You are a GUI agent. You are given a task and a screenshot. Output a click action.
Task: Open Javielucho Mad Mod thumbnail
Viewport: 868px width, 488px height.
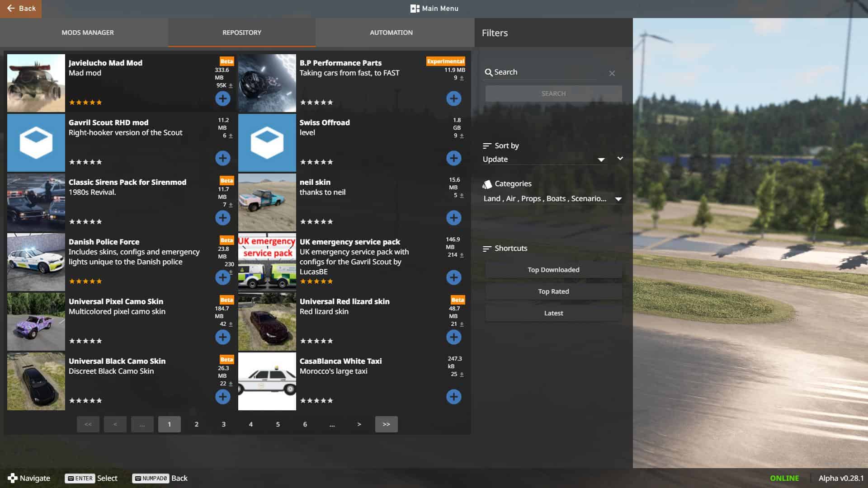(36, 83)
